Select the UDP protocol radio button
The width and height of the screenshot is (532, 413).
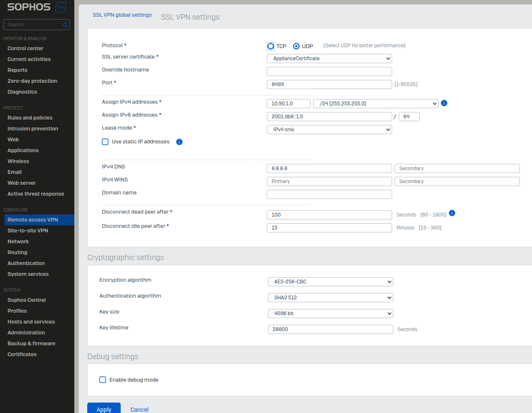[296, 46]
